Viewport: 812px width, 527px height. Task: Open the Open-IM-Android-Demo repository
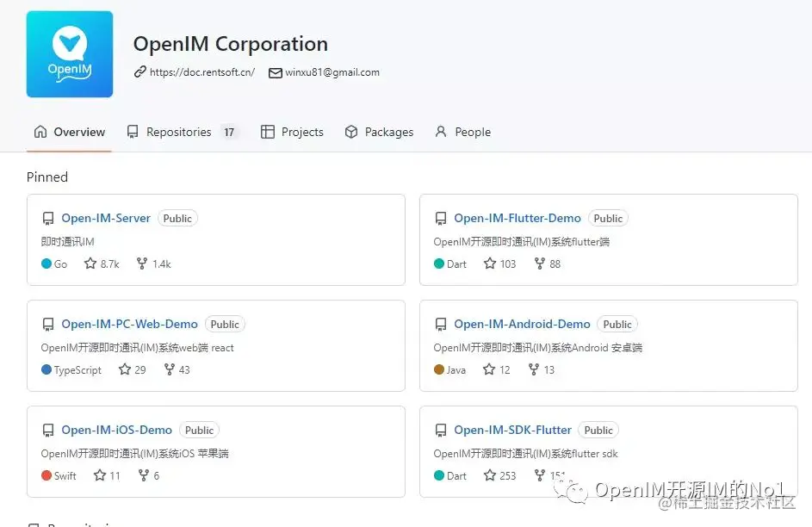click(522, 324)
